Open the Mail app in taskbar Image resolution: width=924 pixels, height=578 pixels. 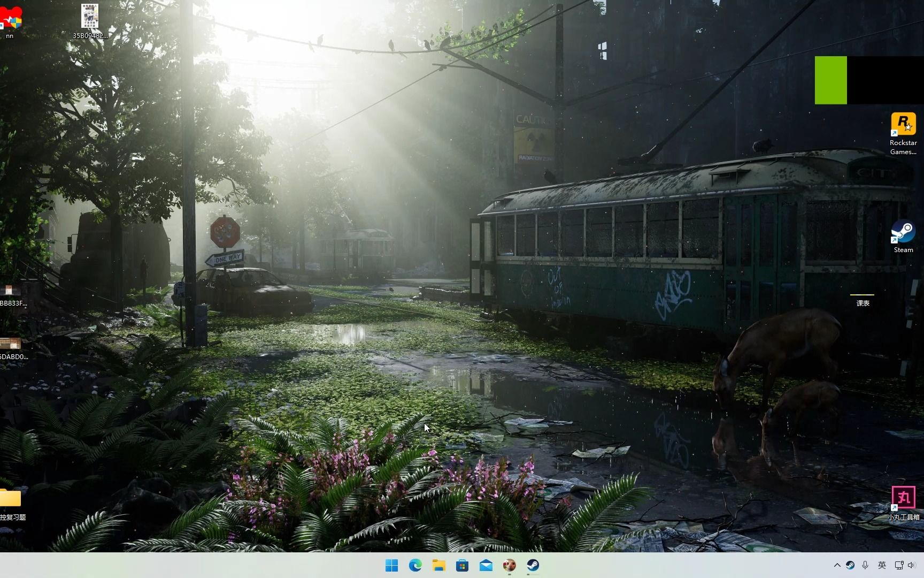tap(486, 565)
